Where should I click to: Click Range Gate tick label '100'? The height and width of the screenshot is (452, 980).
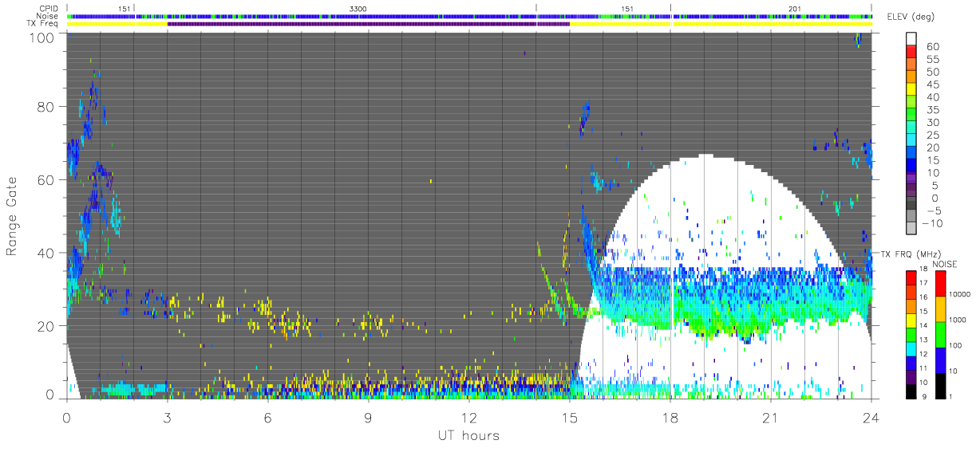[42, 37]
